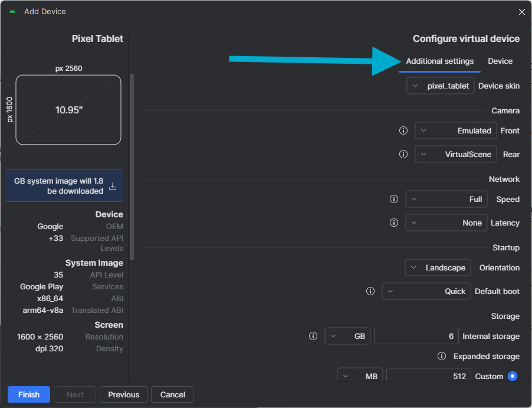Switch to the Device tab

tap(500, 61)
